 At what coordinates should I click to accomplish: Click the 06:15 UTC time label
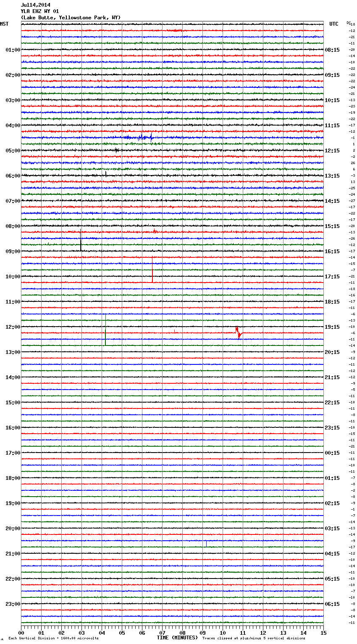[332, 604]
